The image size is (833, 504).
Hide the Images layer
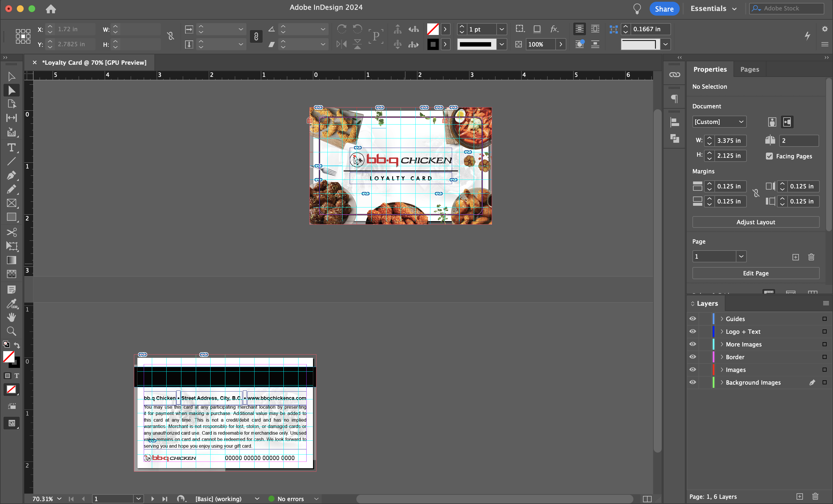tap(693, 370)
